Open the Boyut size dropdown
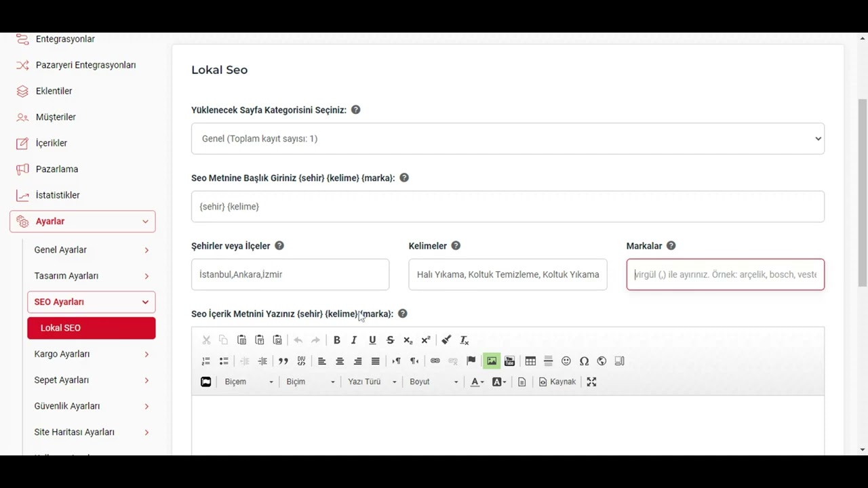The image size is (868, 488). (433, 382)
